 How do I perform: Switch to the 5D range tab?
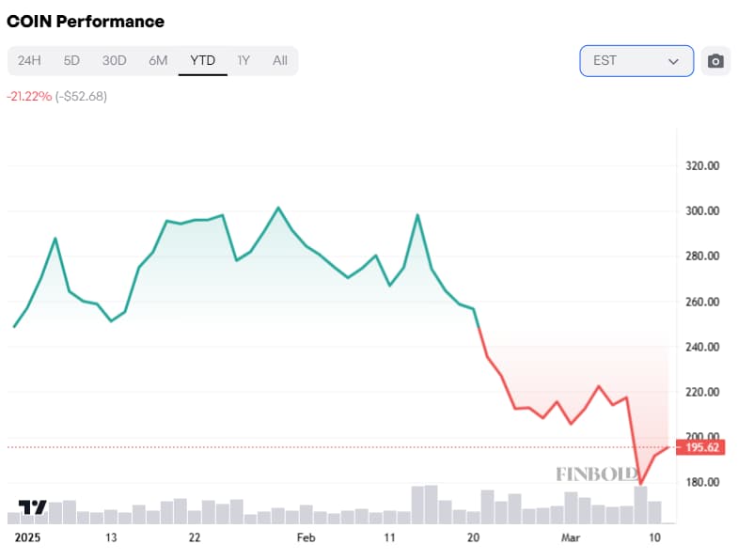coord(71,61)
